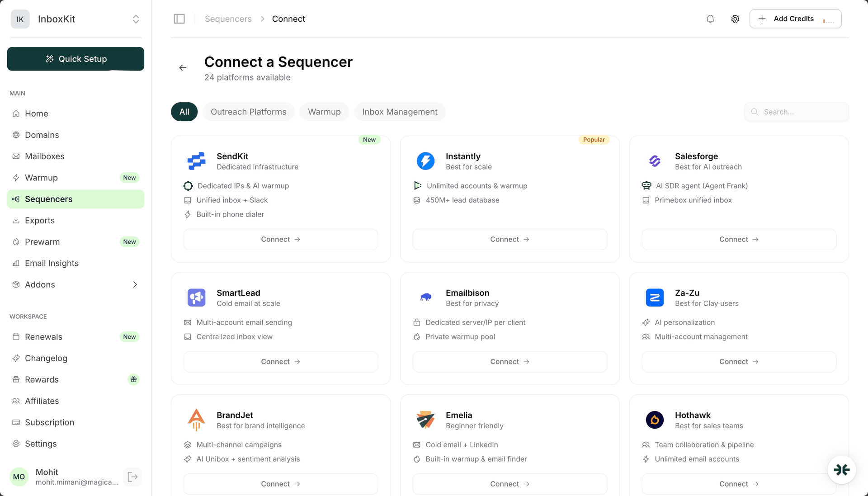This screenshot has width=868, height=496.
Task: Switch to the Warmup filter tab
Action: [324, 112]
